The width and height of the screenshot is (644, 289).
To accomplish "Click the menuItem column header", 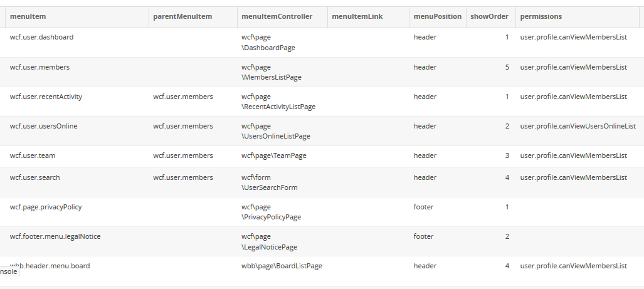I will pos(28,16).
